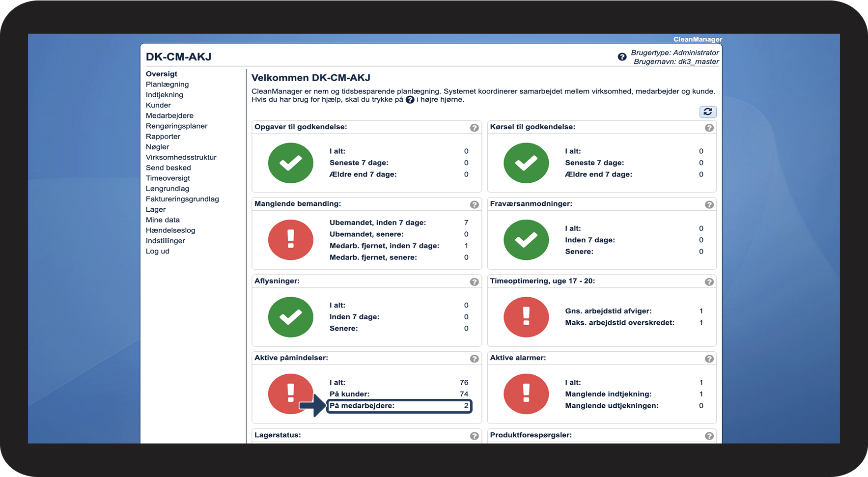The image size is (868, 477).
Task: View Hændelseslog from the sidebar
Action: point(171,230)
